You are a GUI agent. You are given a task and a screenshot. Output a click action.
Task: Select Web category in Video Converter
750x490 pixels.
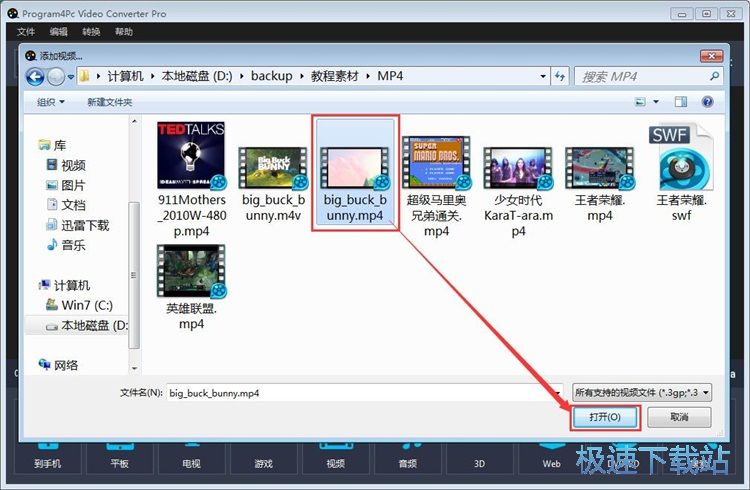pos(551,458)
